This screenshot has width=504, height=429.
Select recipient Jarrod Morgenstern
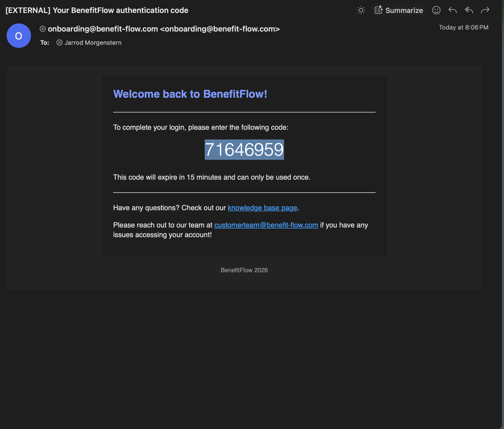(x=93, y=42)
